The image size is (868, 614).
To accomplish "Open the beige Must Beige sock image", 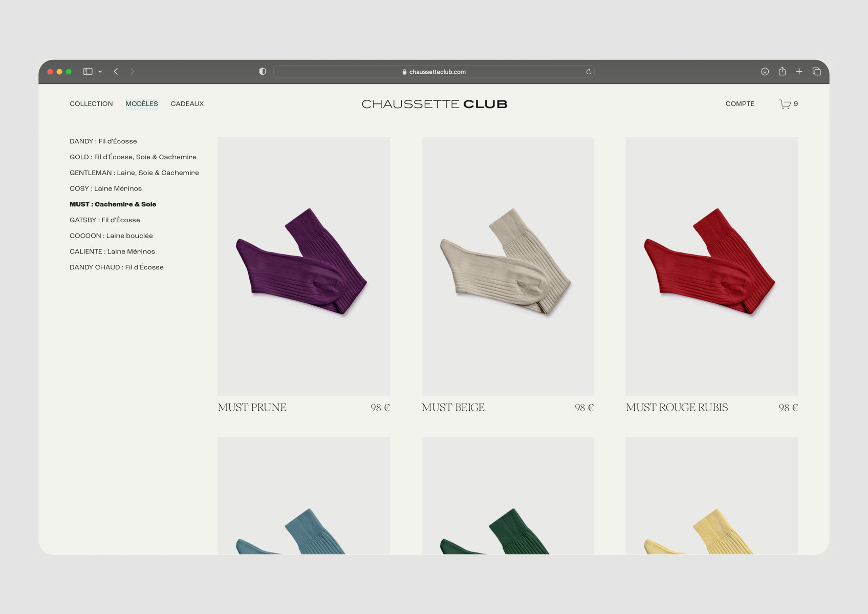I will tap(508, 266).
